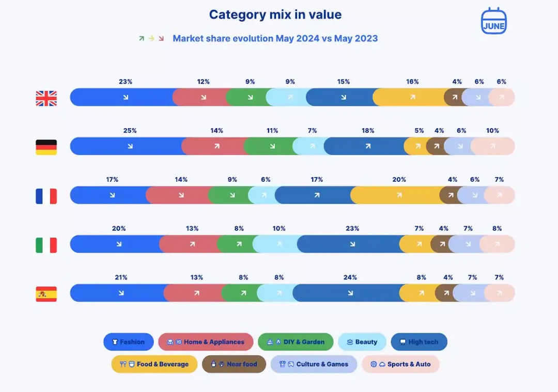
Task: Select the Sports & Auto legend pill
Action: pos(400,364)
